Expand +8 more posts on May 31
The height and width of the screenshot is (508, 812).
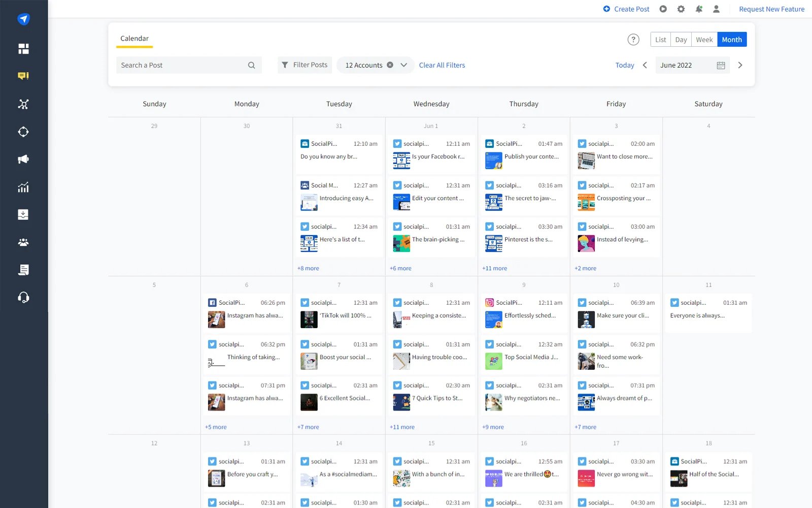pyautogui.click(x=308, y=268)
